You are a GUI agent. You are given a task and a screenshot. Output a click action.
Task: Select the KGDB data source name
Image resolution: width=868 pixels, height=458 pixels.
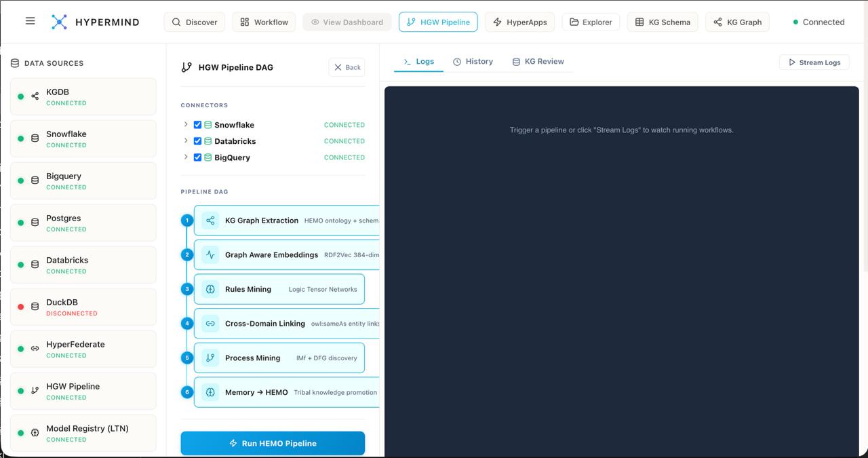[x=58, y=92]
